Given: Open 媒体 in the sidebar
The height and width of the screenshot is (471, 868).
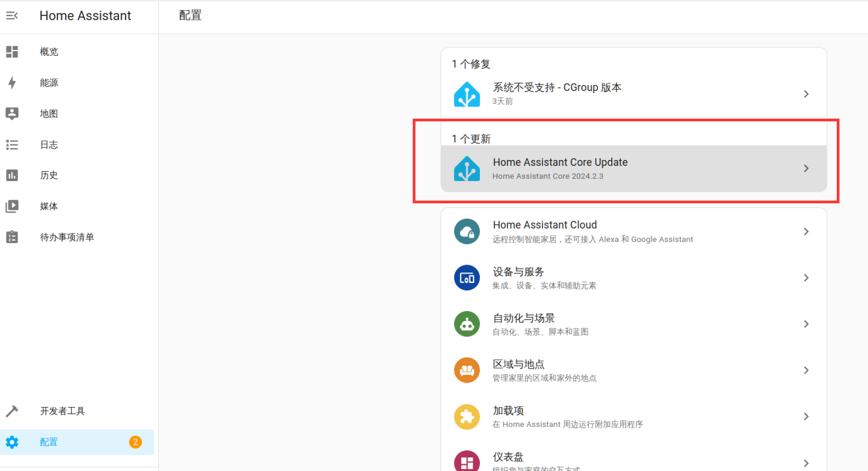Looking at the screenshot, I should 77,206.
